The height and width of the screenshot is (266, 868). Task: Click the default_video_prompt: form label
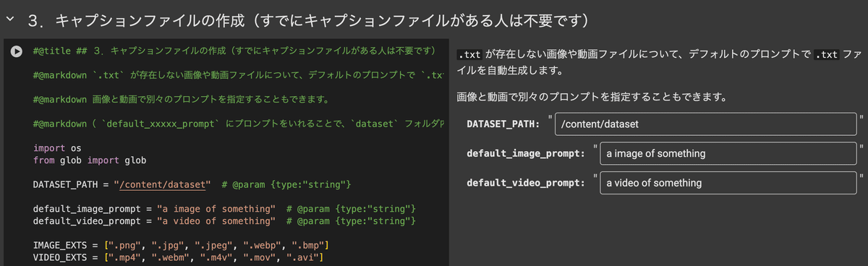click(x=526, y=183)
